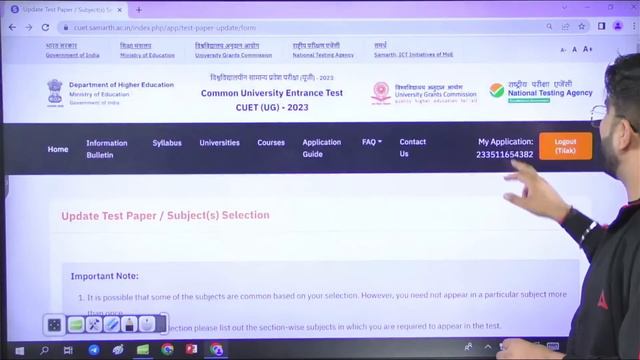Increase font size with A+ button

click(587, 49)
